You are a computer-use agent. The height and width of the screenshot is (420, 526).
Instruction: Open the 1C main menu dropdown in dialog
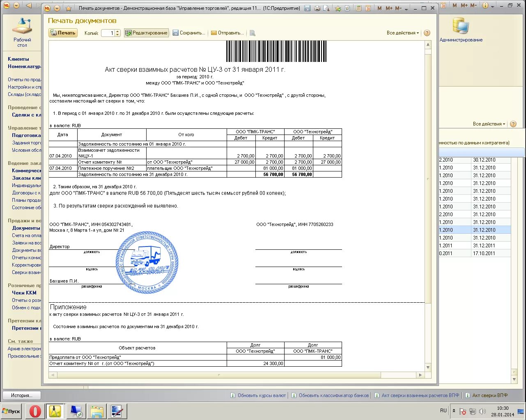tap(57, 8)
